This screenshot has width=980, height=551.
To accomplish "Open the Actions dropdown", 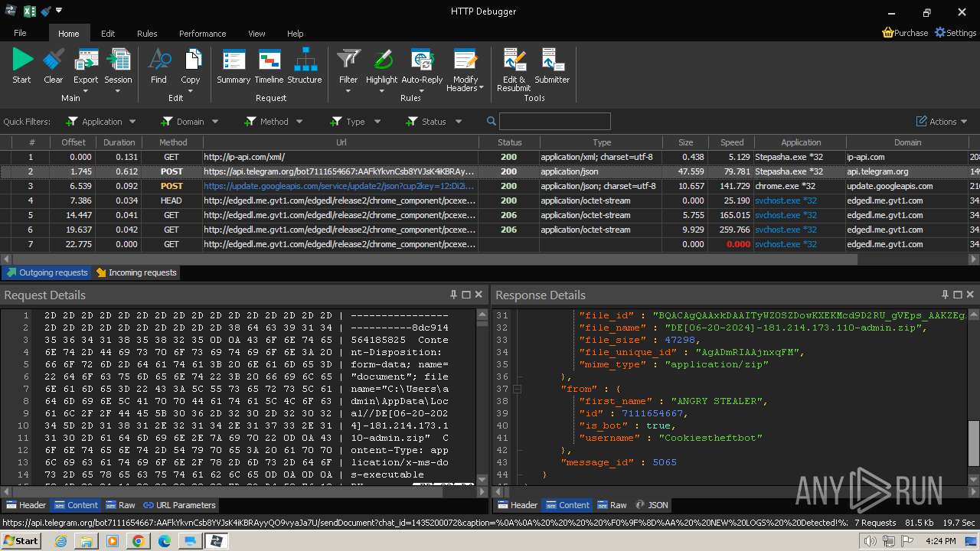I will (x=942, y=122).
